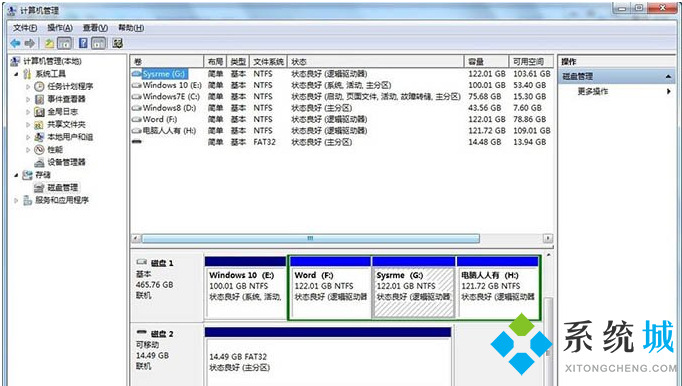Viewport: 682px width, 386px height.
Task: Click the volume list scroll left arrow
Action: pos(136,238)
